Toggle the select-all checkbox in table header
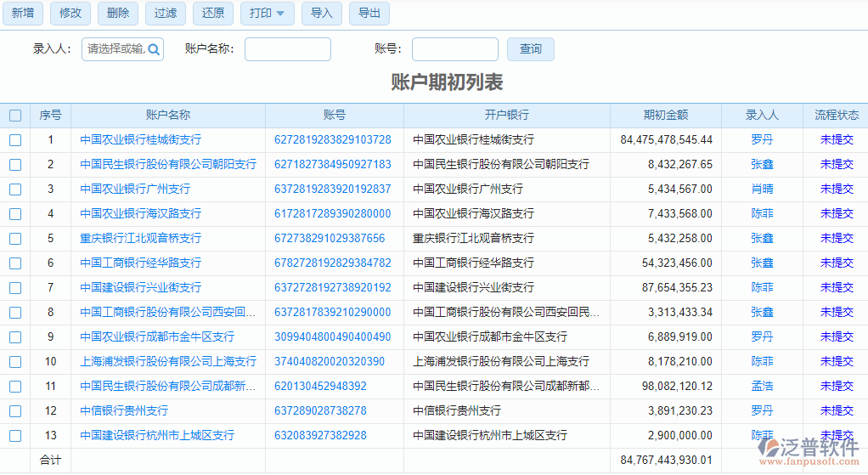The height and width of the screenshot is (475, 868). [15, 116]
